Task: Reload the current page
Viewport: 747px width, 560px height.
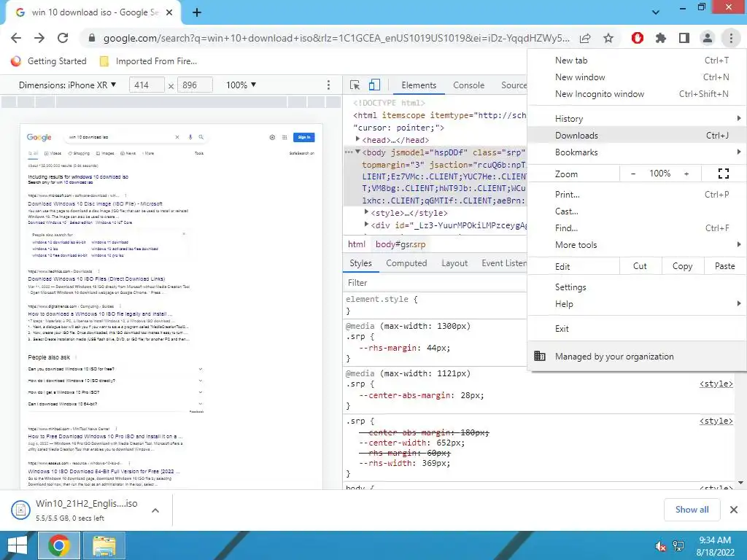Action: point(63,38)
